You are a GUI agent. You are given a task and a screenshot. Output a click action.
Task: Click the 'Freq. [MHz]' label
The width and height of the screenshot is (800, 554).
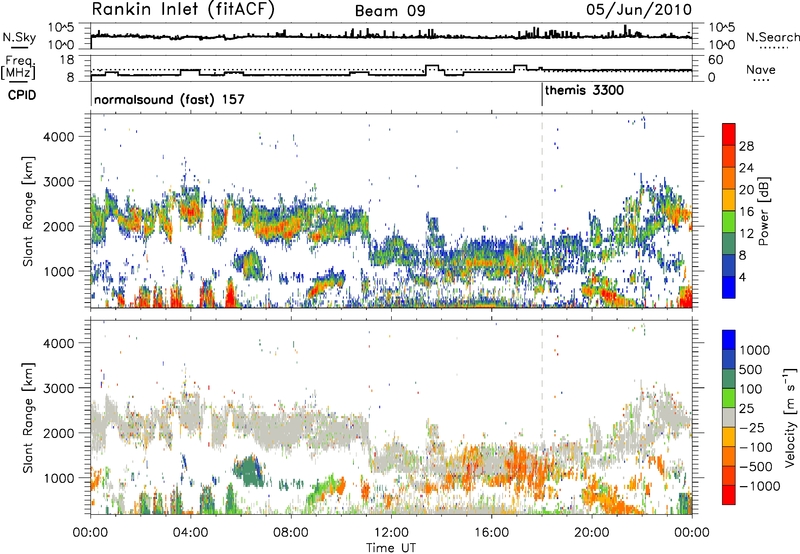[x=19, y=67]
